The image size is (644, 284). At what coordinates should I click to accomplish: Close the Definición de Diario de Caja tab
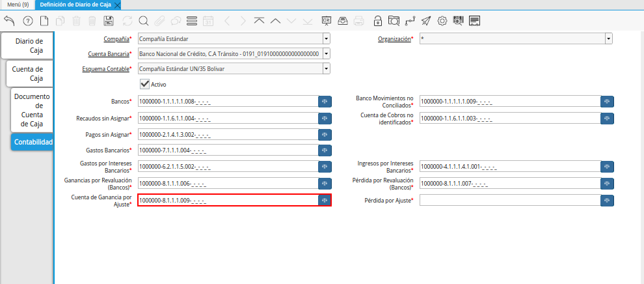pyautogui.click(x=117, y=5)
